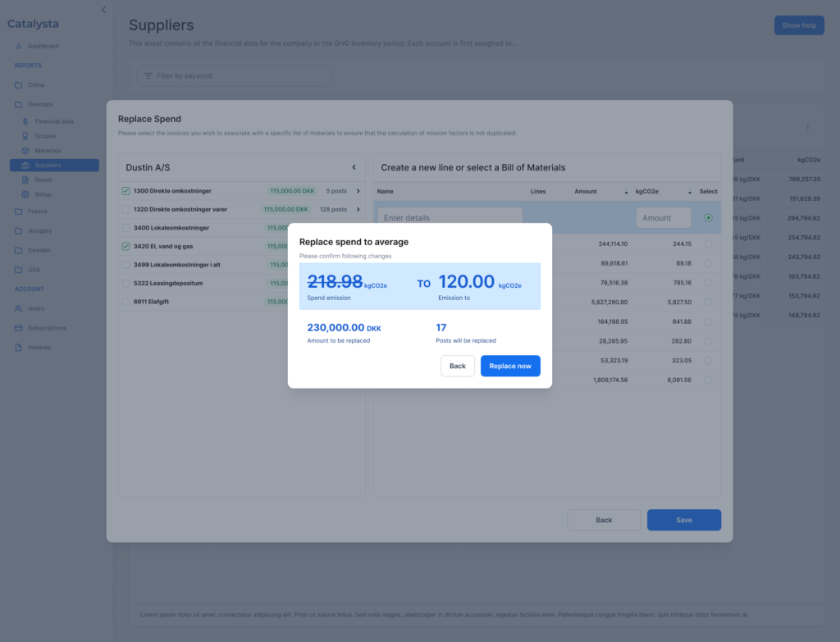Collapse the Dustin A/S panel arrow
The image size is (840, 642).
coord(354,167)
